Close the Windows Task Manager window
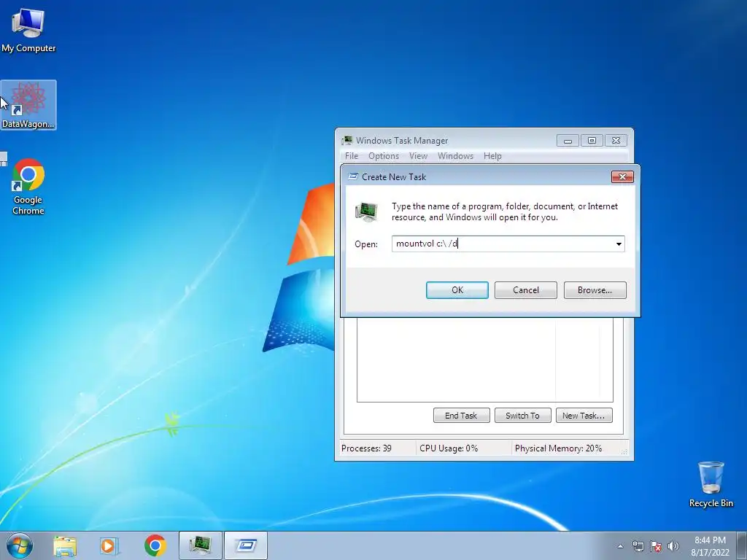Viewport: 747px width, 560px height. coord(616,141)
